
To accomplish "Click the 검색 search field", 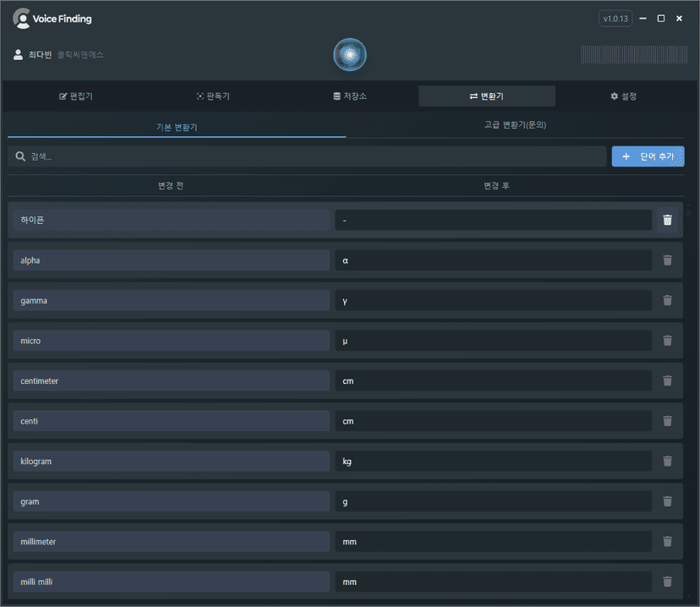I will pos(308,156).
